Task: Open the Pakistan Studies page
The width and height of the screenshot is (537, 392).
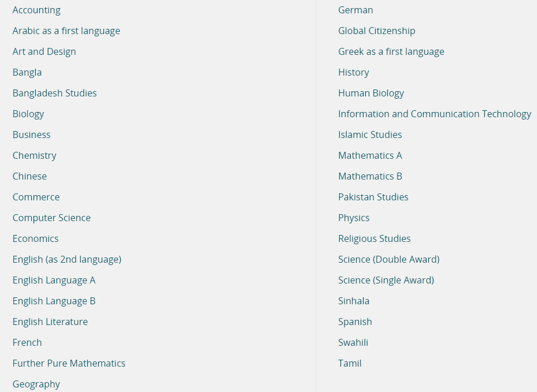Action: point(373,197)
